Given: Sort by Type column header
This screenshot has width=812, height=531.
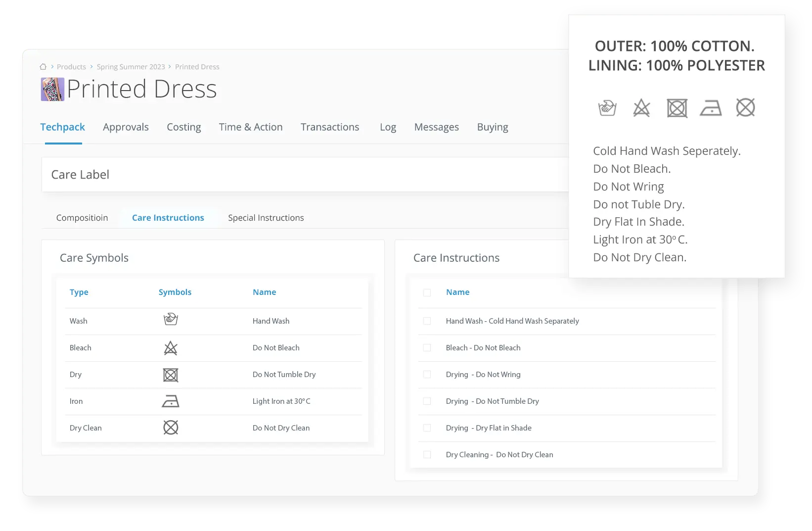Looking at the screenshot, I should pyautogui.click(x=79, y=292).
